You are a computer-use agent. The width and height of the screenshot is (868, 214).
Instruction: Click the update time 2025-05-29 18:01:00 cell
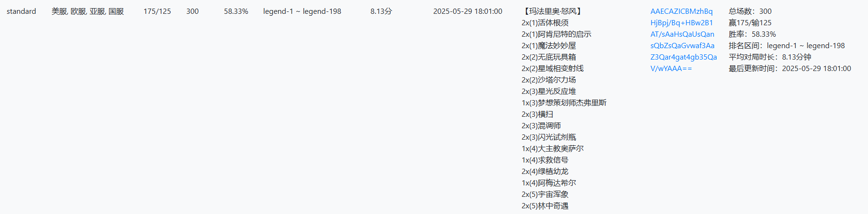(468, 11)
